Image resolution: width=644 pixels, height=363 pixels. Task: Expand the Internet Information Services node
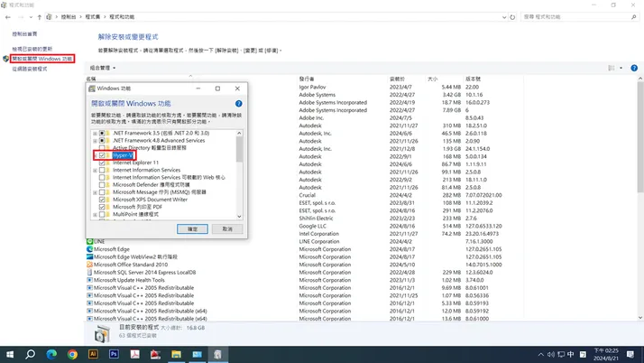click(95, 170)
